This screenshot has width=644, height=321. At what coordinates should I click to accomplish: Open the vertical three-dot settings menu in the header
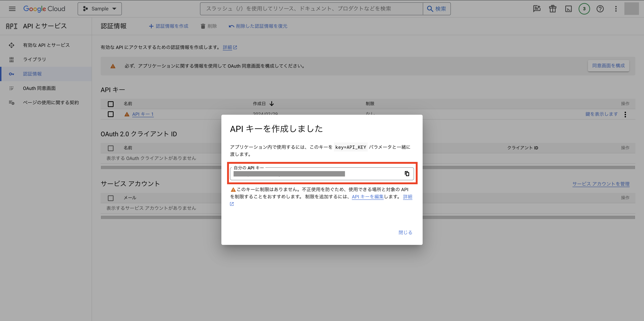[616, 9]
